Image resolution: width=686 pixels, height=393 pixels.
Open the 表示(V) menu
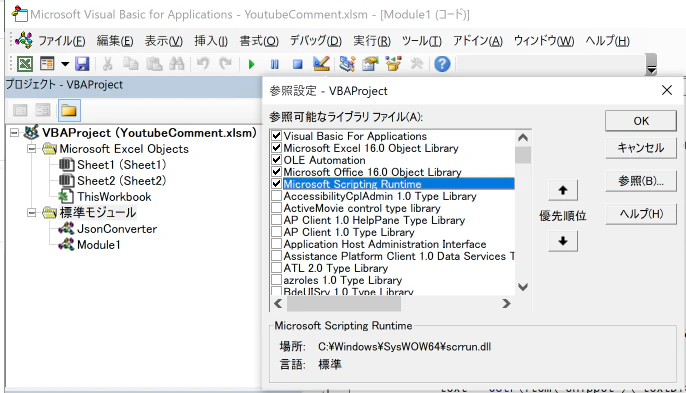[x=164, y=41]
